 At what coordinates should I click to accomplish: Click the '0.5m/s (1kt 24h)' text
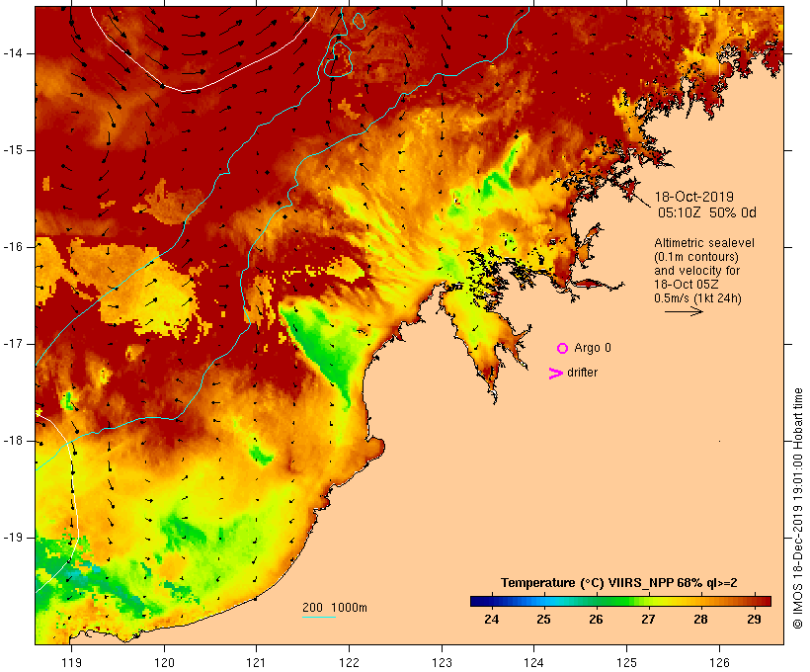click(x=697, y=298)
